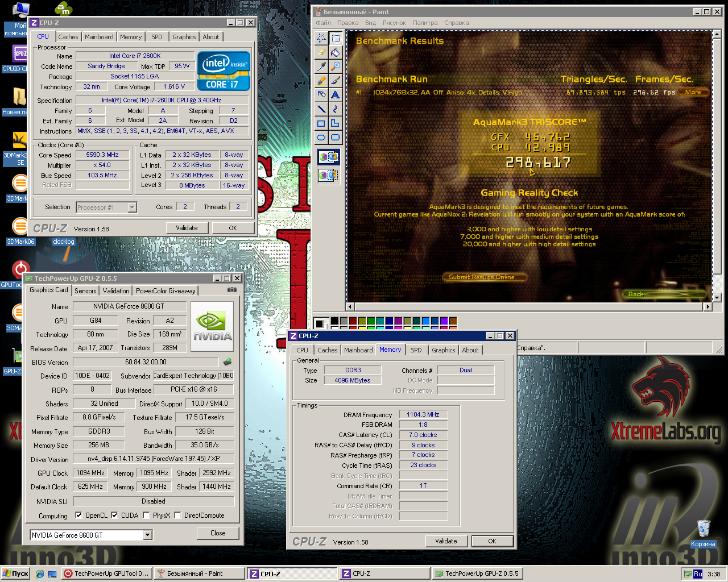Choose the Polygon shape tool in Paint
Image resolution: width=728 pixels, height=582 pixels.
336,123
